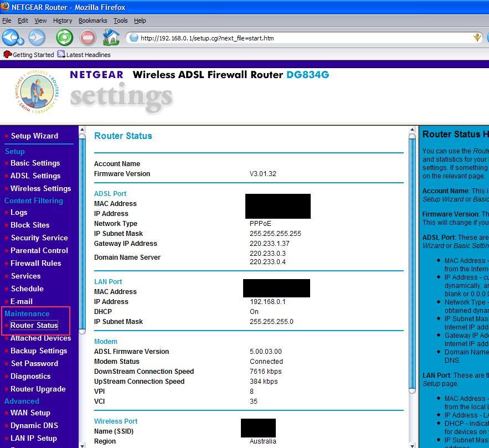Click the Router Status pane scrollbar thumb
Viewport: 489px width, 448px height.
click(x=412, y=264)
